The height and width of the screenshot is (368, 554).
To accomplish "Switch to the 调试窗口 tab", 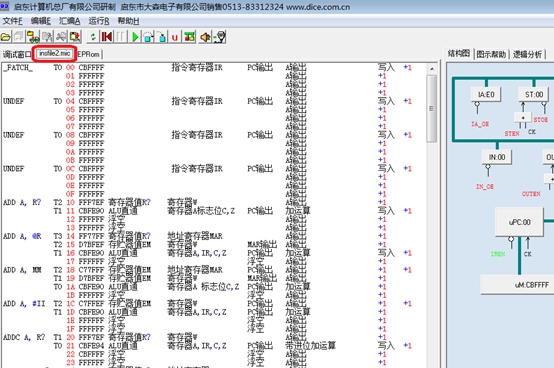I will click(x=17, y=54).
